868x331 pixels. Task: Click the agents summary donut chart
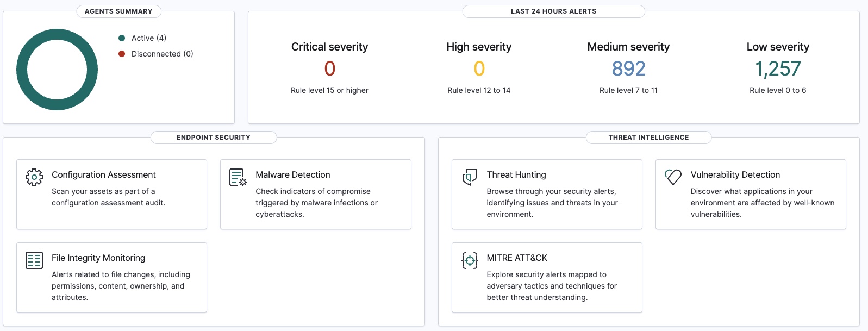pos(23,70)
